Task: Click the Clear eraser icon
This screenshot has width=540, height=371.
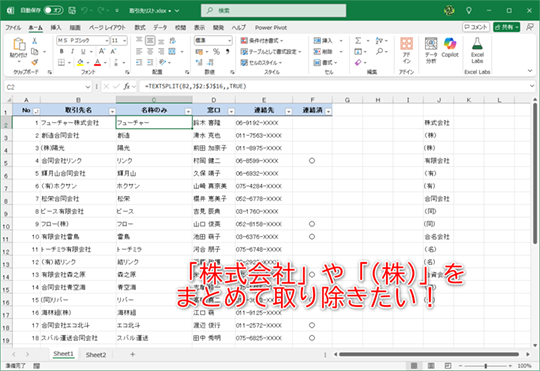Action: [358, 62]
